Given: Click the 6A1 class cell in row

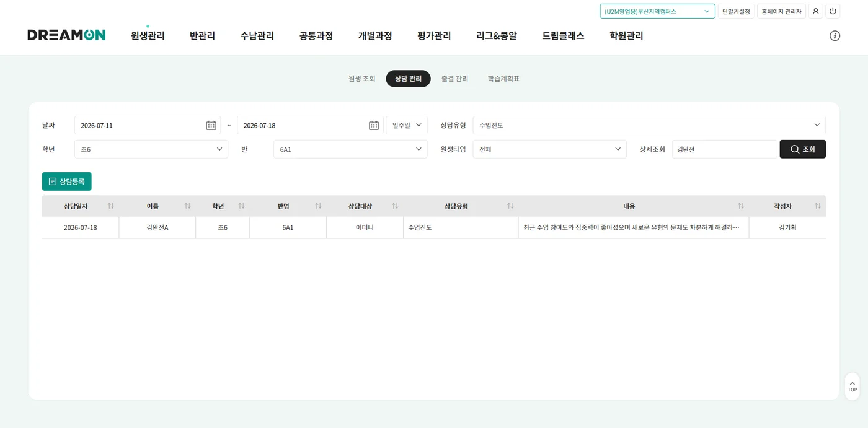Looking at the screenshot, I should click(x=288, y=227).
